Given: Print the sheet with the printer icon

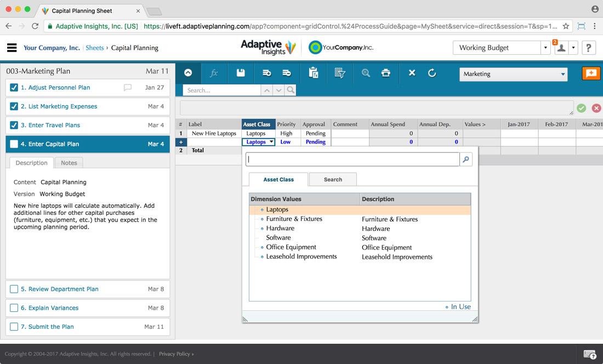Looking at the screenshot, I should pos(386,73).
